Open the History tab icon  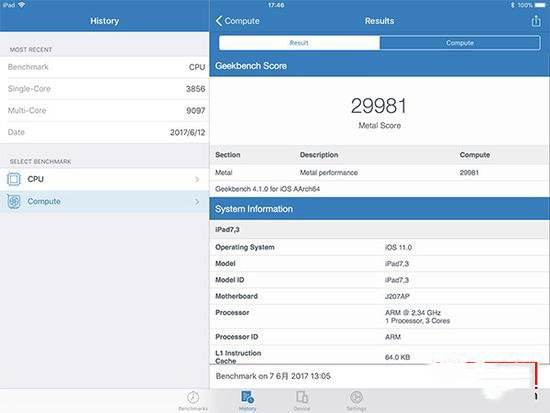[x=247, y=397]
